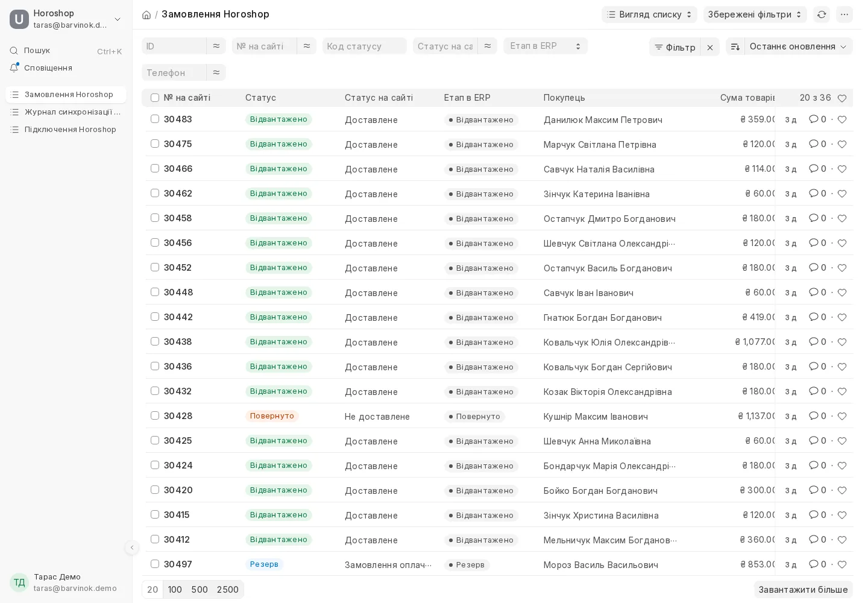Screen dimensions: 868x603
Task: Favorite order 30483 with the heart icon
Action: (x=842, y=119)
